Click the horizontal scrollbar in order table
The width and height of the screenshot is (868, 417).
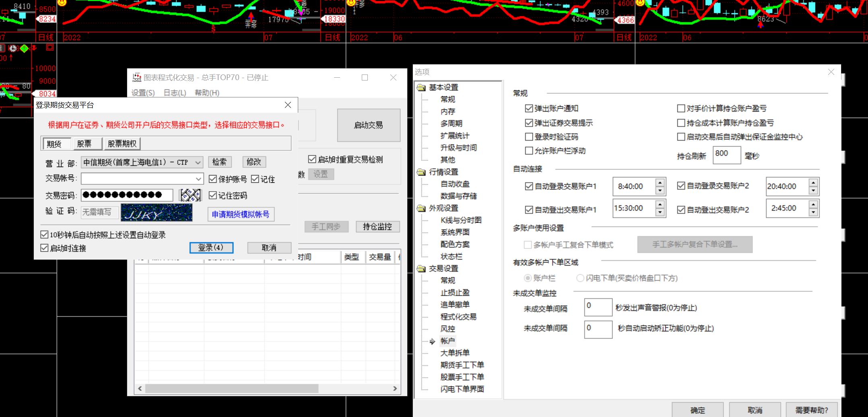click(232, 388)
